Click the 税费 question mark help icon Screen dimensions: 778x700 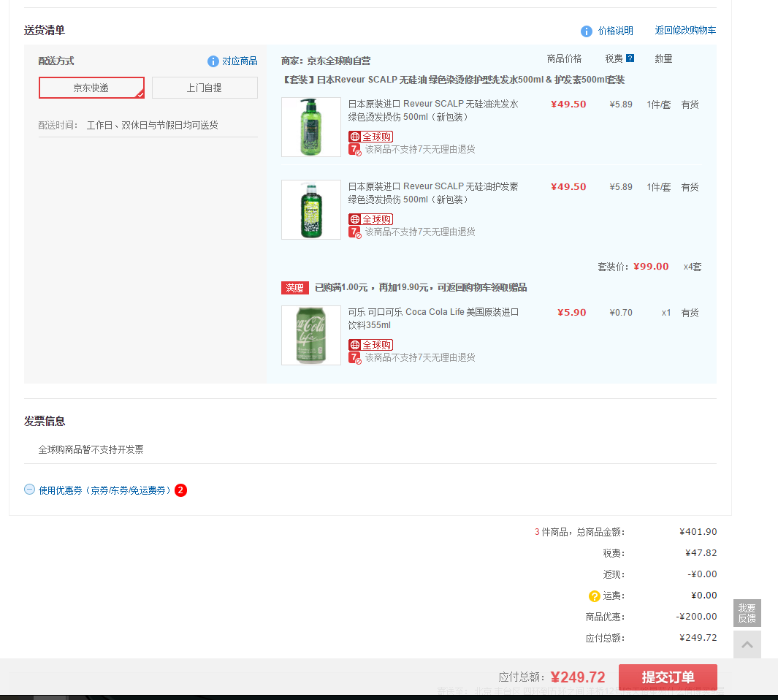coord(630,58)
